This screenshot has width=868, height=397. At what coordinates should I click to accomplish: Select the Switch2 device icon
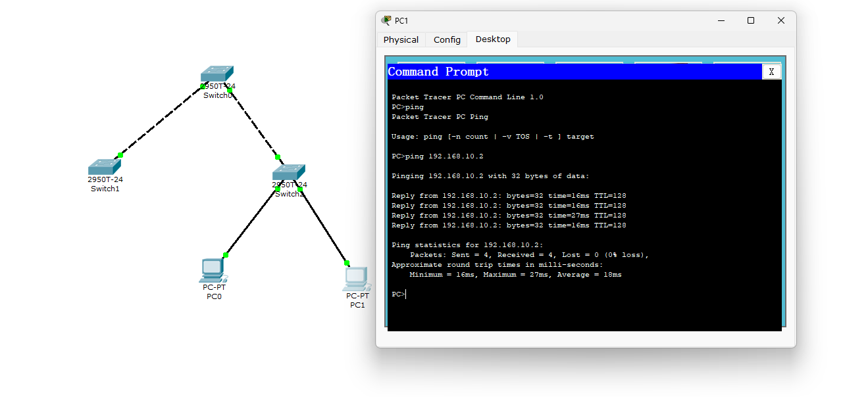pyautogui.click(x=289, y=172)
